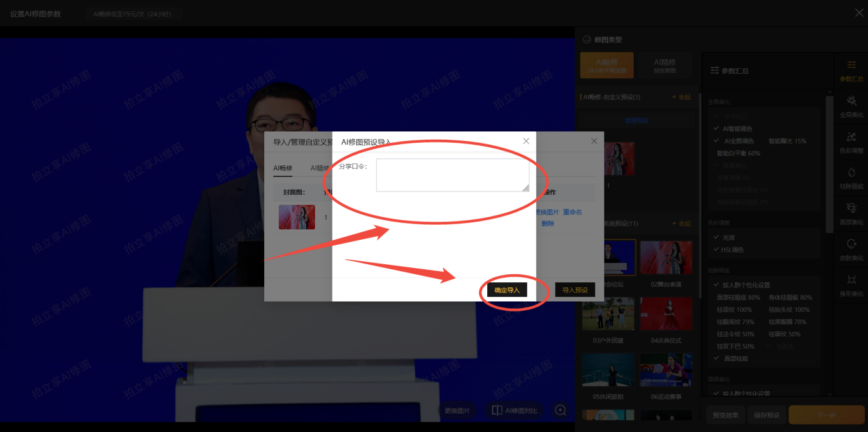Click in the 分享口令 text box

(452, 175)
